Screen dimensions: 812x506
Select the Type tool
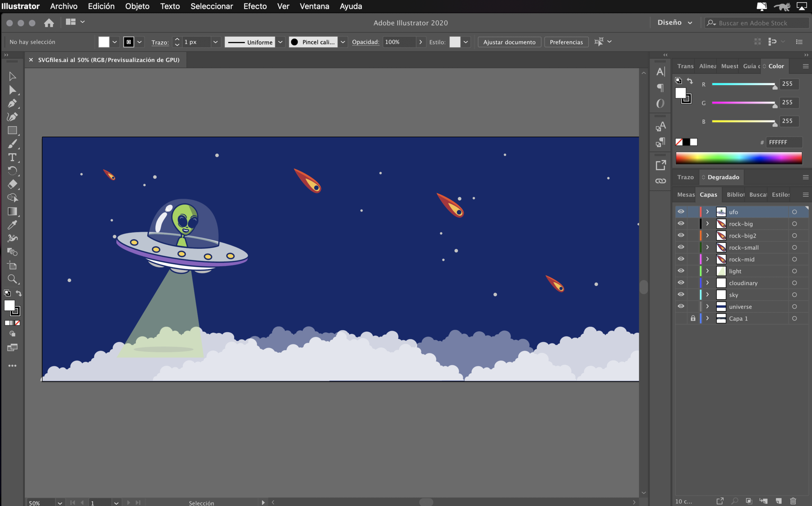coord(12,157)
